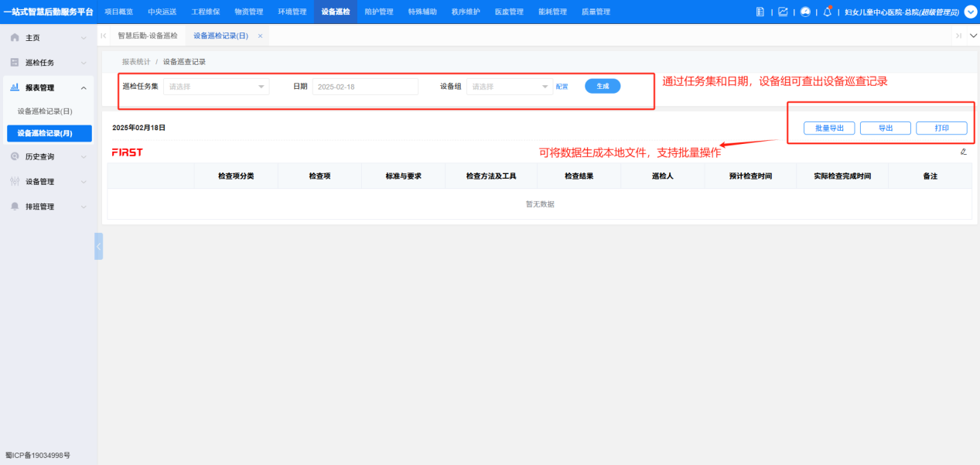Collapse the 报表管理 menu chevron
Image resolution: width=980 pixels, height=465 pixels.
coord(84,88)
